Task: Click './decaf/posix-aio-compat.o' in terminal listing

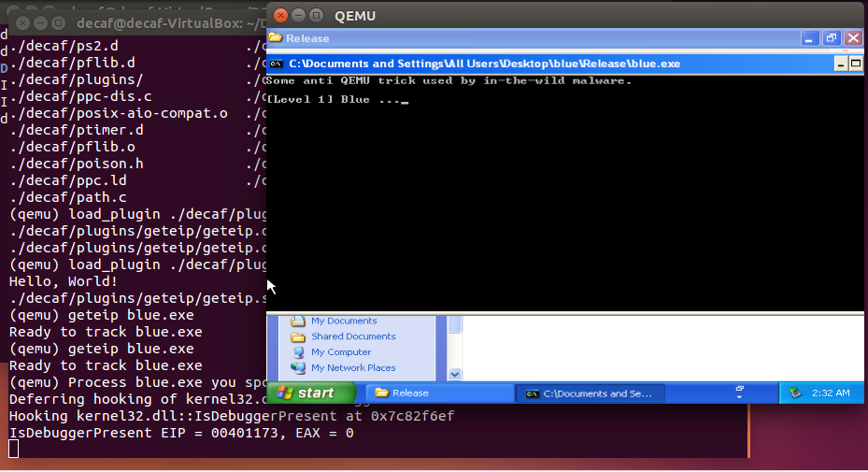Action: pos(119,113)
